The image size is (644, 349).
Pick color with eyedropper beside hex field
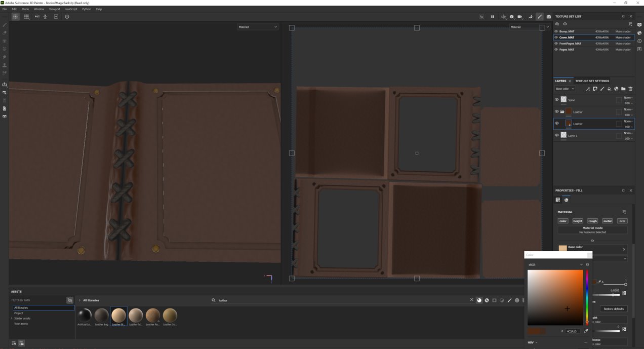tap(586, 331)
